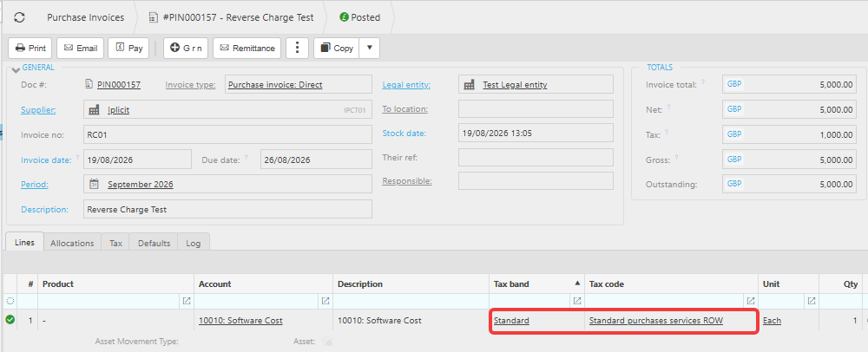Screen dimensions: 868x352
Task: Click the help icon beside Tax total
Action: coord(667,132)
